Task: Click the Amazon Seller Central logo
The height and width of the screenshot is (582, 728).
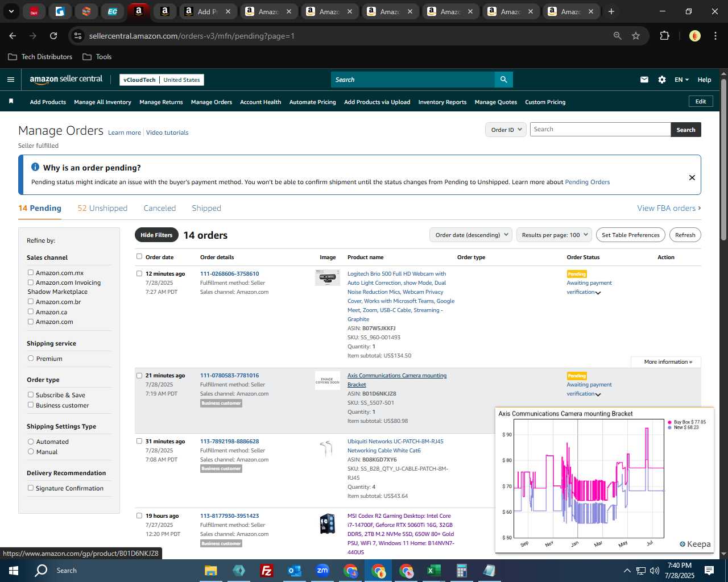Action: point(66,80)
